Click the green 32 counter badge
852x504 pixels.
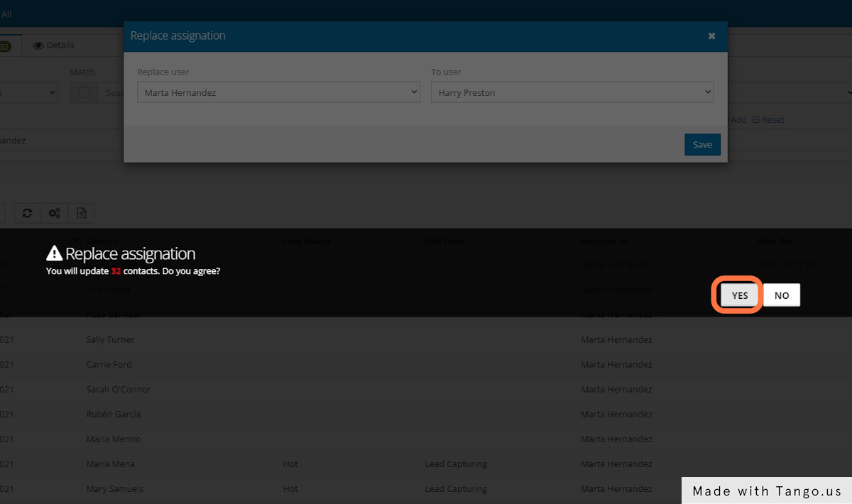[x=6, y=45]
